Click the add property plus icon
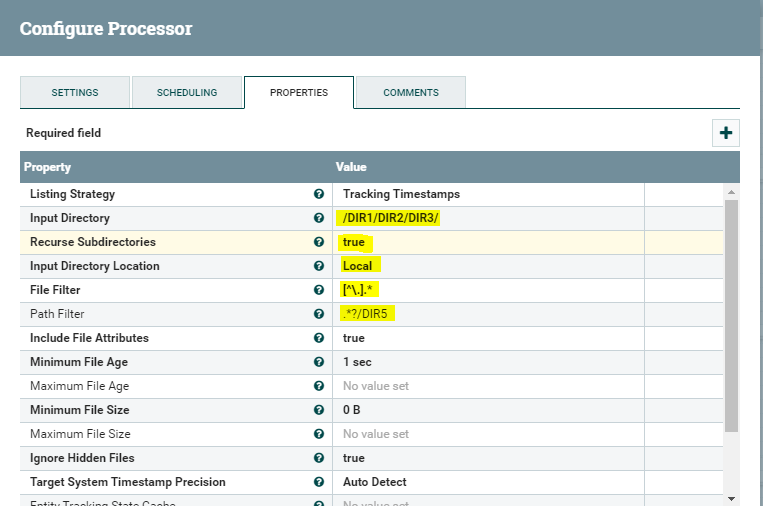The image size is (763, 506). (x=726, y=133)
